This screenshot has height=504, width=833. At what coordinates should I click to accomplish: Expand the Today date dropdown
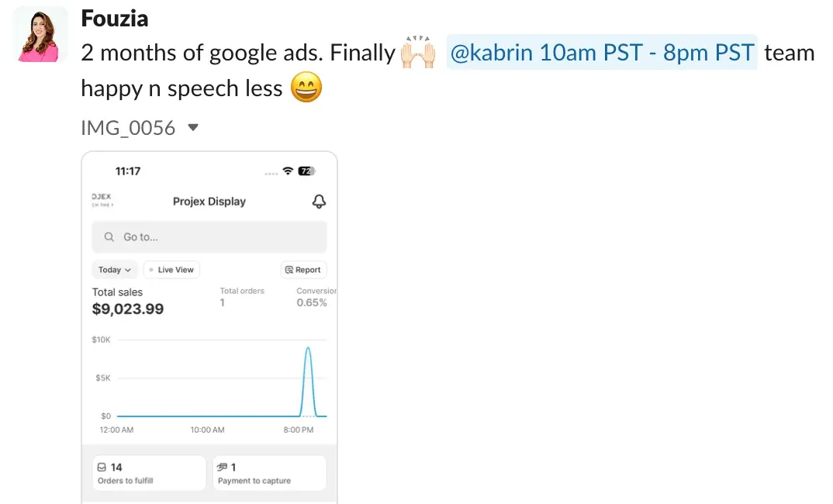click(x=114, y=270)
